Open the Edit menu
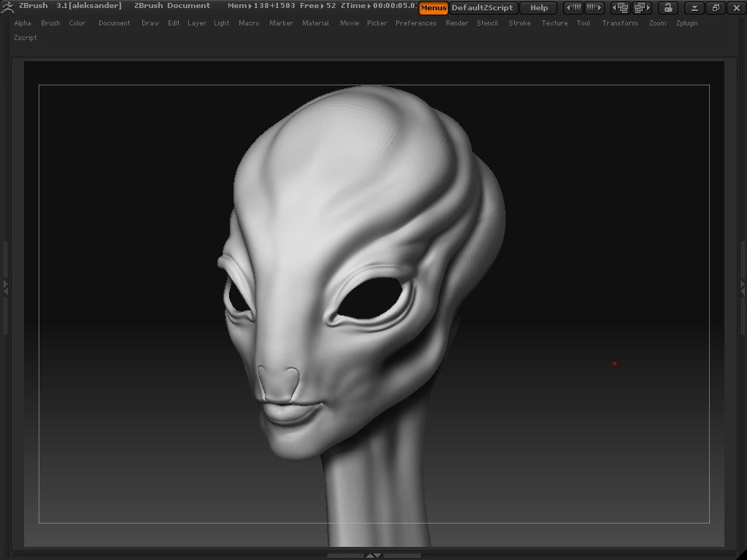This screenshot has height=560, width=747. 174,23
